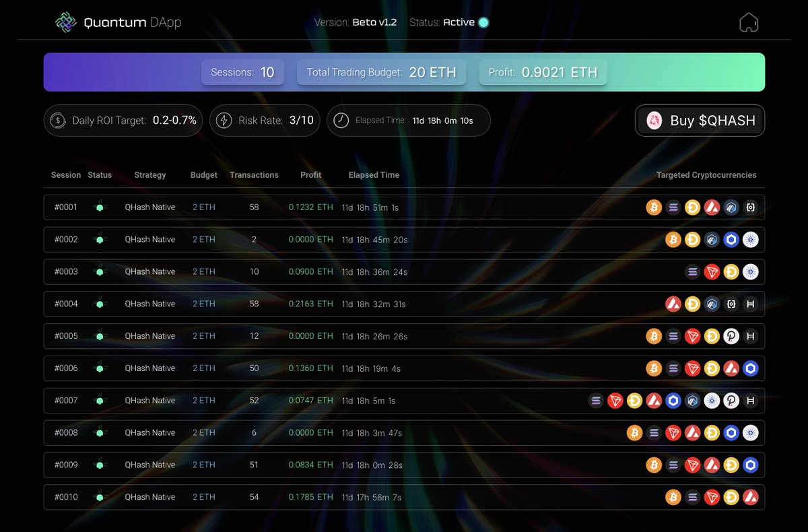Image resolution: width=808 pixels, height=532 pixels.
Task: Click the Transactions column header
Action: point(254,175)
